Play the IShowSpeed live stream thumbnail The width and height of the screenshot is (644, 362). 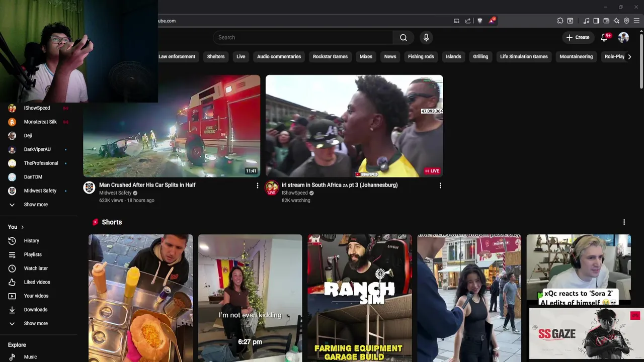(354, 126)
